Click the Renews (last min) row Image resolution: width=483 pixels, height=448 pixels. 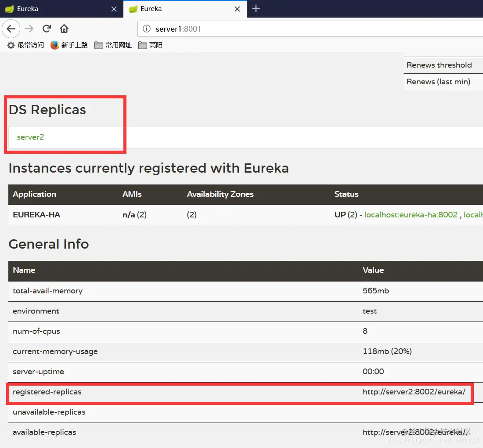443,82
